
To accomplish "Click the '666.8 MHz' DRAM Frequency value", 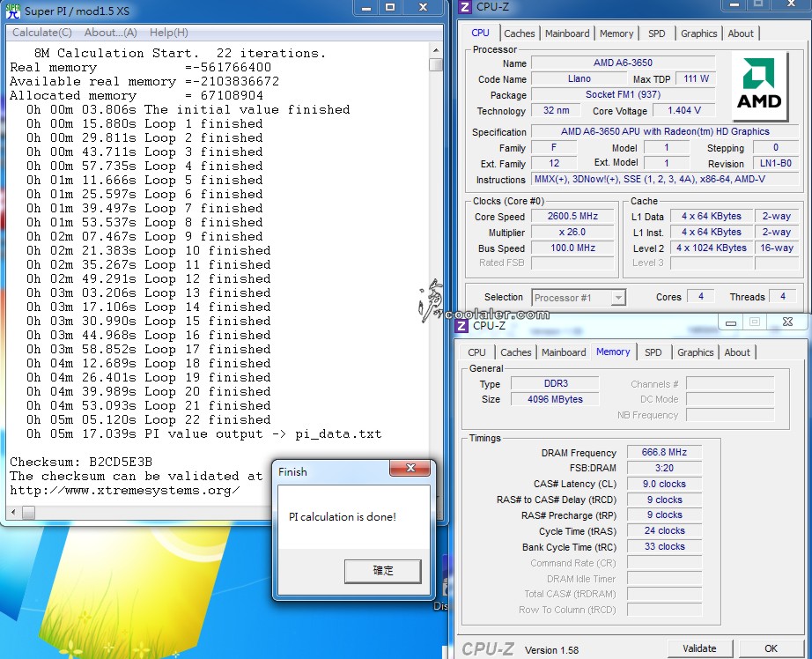I will point(664,452).
